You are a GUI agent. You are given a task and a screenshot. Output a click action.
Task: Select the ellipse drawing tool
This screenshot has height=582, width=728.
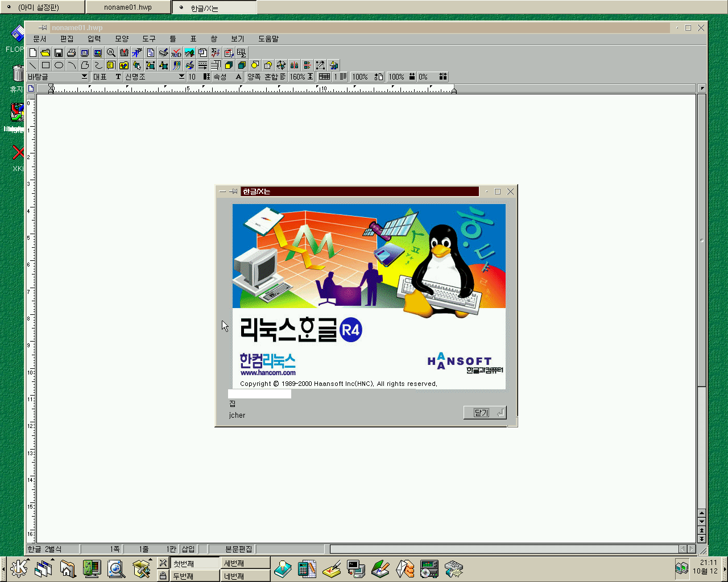[59, 65]
